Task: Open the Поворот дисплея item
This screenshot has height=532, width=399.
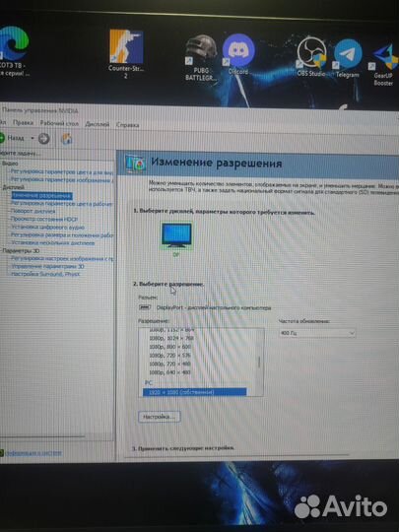Action: click(33, 211)
